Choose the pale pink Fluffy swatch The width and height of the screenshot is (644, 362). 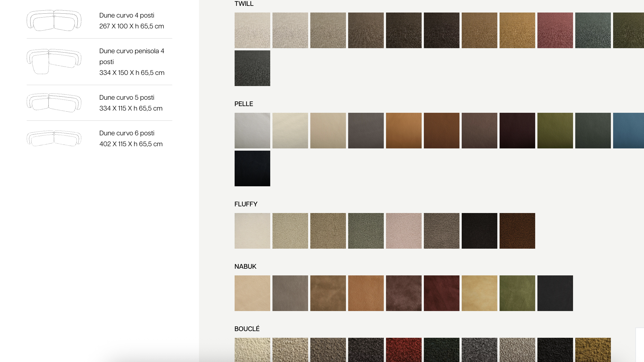tap(404, 231)
